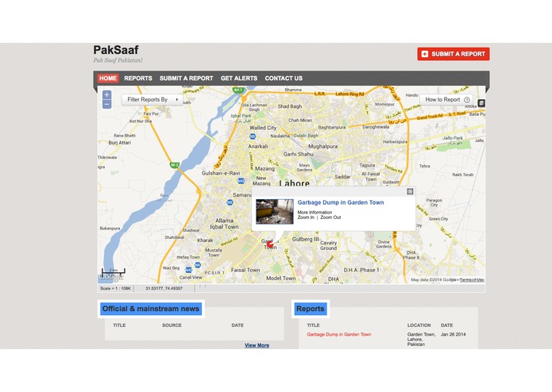552x392 pixels.
Task: Click the Model Town label on map
Action: click(281, 278)
